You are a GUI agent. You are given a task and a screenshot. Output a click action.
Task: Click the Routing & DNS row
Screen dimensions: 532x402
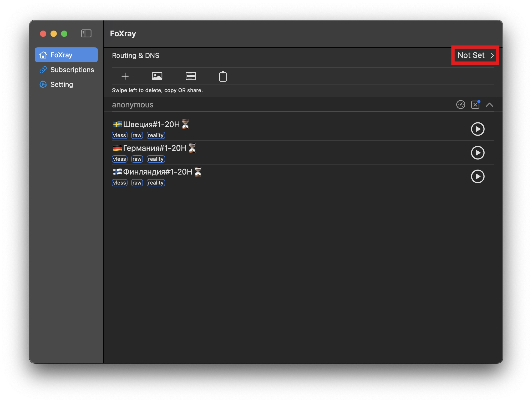point(136,56)
